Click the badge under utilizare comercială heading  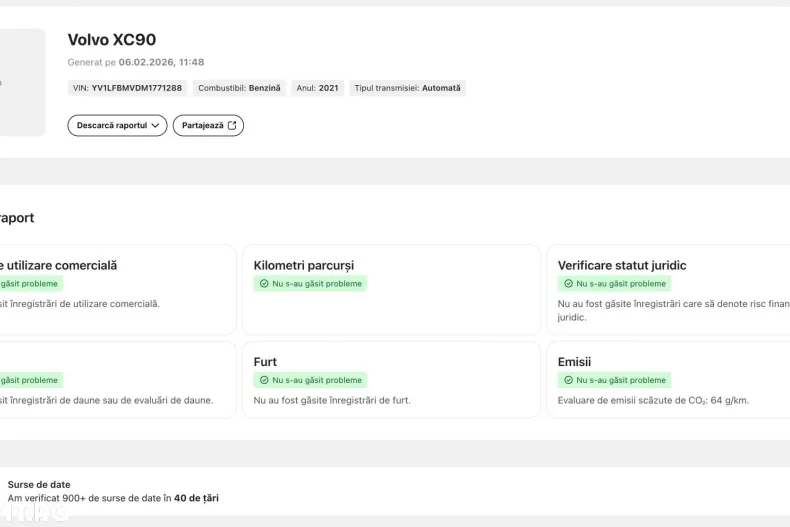[28, 284]
